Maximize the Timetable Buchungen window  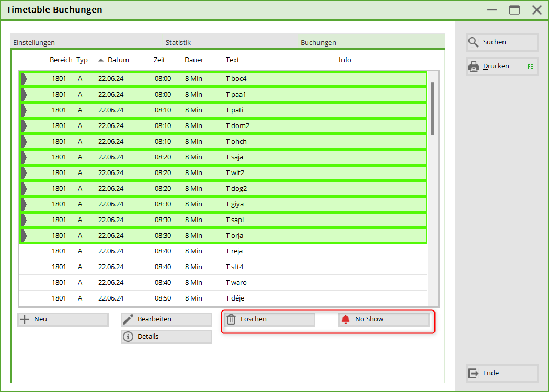click(x=514, y=10)
